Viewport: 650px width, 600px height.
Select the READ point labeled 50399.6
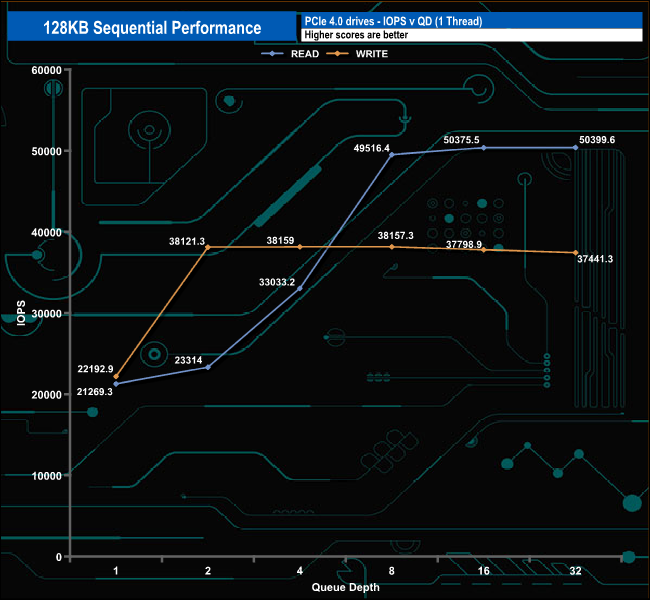(576, 148)
